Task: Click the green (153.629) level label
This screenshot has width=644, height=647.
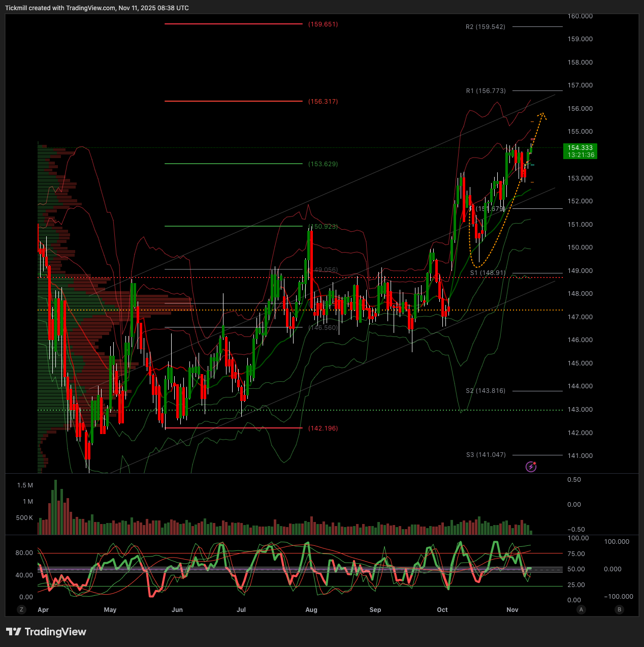Action: pos(323,164)
